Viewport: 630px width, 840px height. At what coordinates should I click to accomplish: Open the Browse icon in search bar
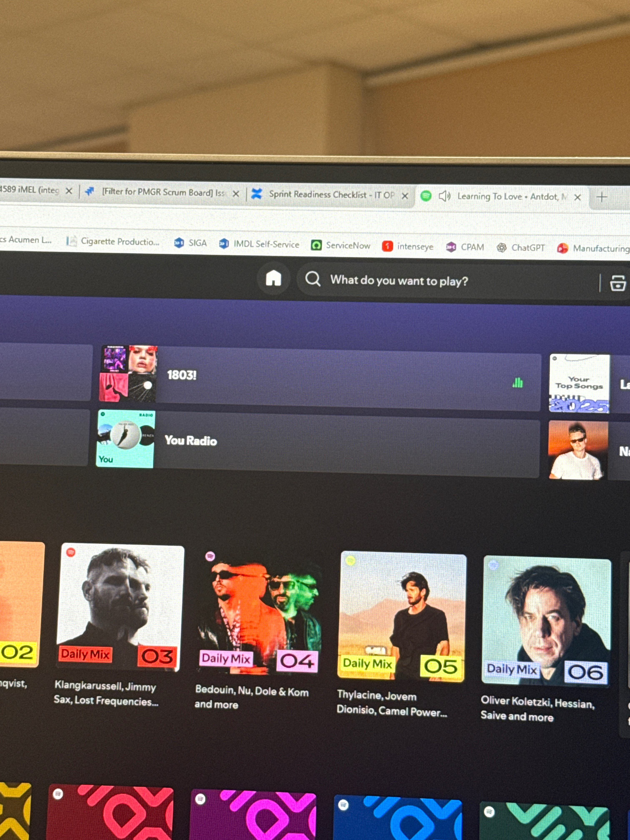tap(617, 283)
